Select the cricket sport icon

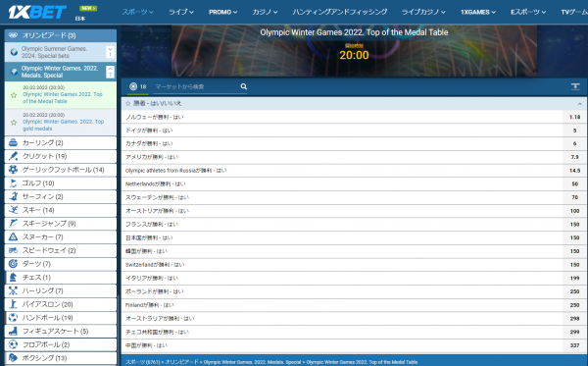pos(13,156)
